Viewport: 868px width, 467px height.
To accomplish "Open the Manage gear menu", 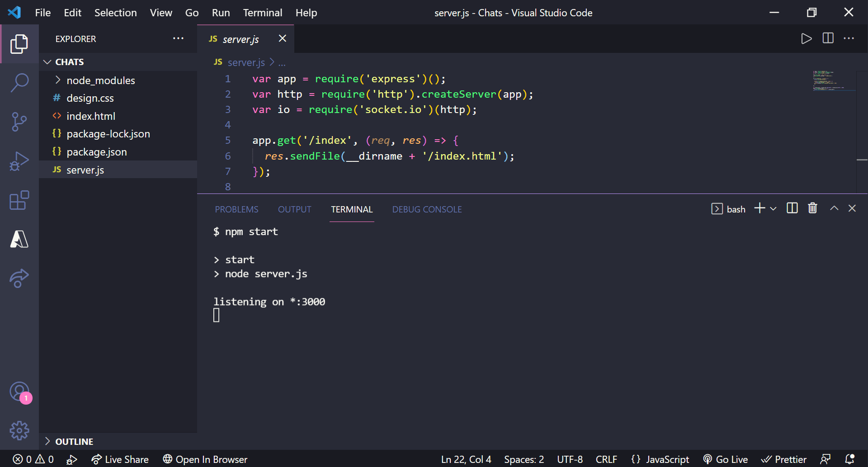I will [19, 431].
